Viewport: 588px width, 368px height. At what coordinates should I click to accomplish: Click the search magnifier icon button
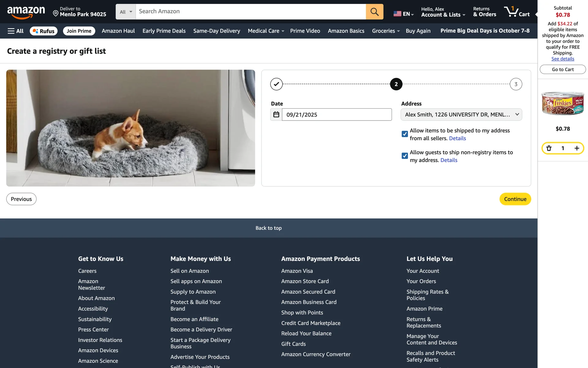coord(374,12)
